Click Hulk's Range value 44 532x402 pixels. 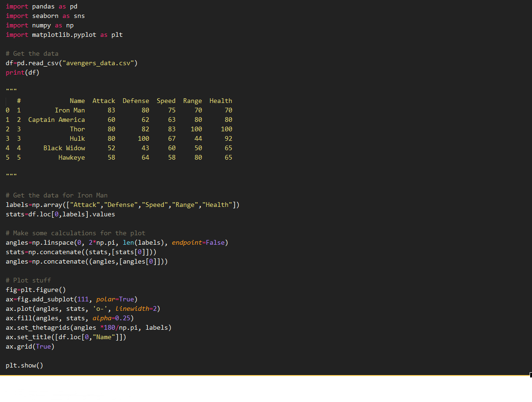click(198, 138)
